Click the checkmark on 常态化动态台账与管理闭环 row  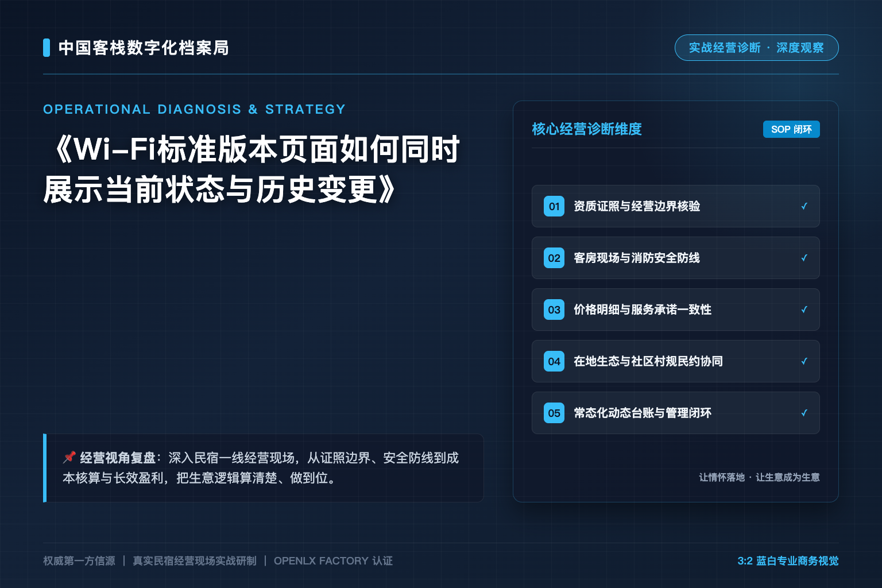pyautogui.click(x=804, y=413)
